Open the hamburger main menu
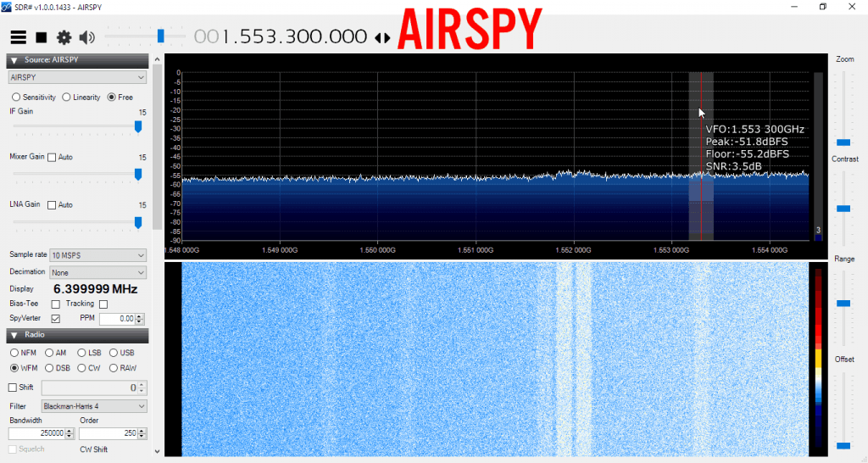Image resolution: width=868 pixels, height=463 pixels. pos(18,37)
